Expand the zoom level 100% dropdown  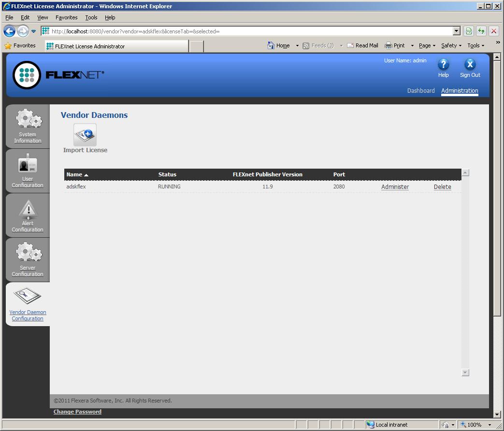(x=490, y=425)
